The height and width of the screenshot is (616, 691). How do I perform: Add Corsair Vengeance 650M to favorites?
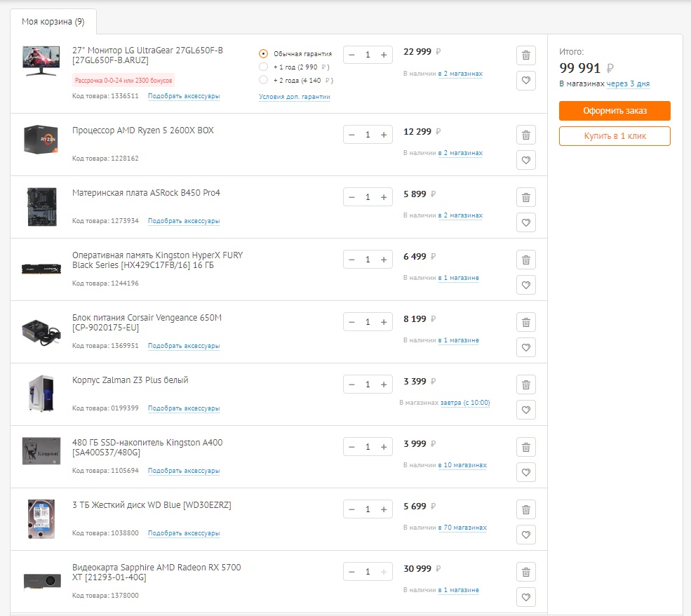point(525,348)
